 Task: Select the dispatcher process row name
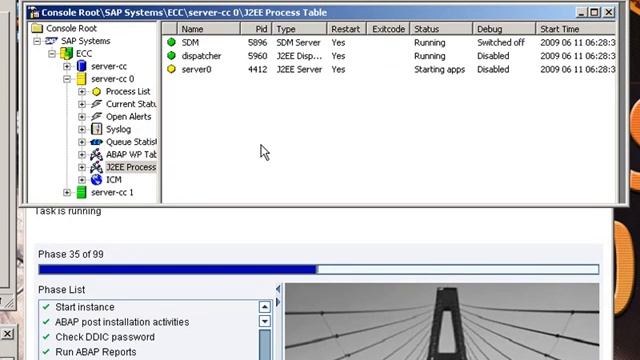pyautogui.click(x=201, y=56)
